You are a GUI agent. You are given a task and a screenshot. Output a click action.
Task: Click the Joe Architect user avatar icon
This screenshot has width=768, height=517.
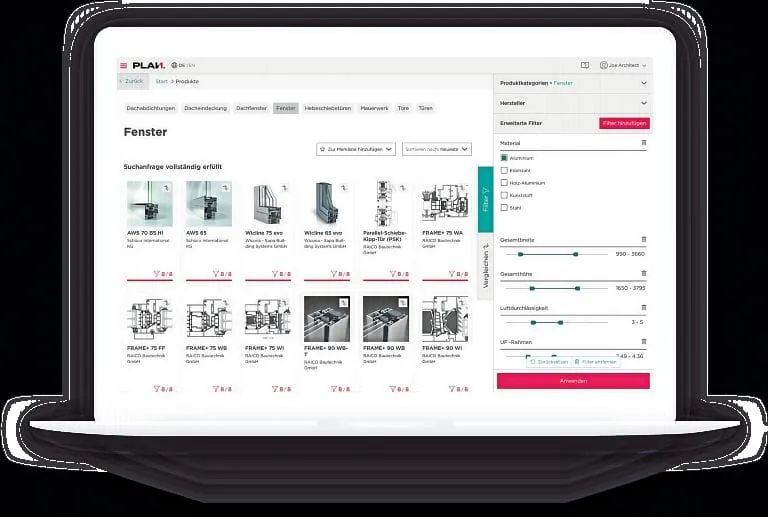(x=604, y=65)
